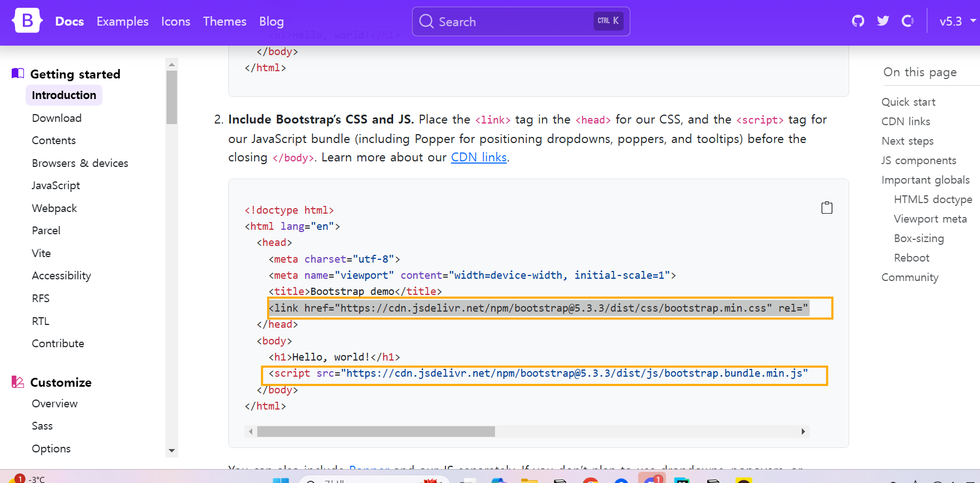Open the Sass sidebar link

42,426
